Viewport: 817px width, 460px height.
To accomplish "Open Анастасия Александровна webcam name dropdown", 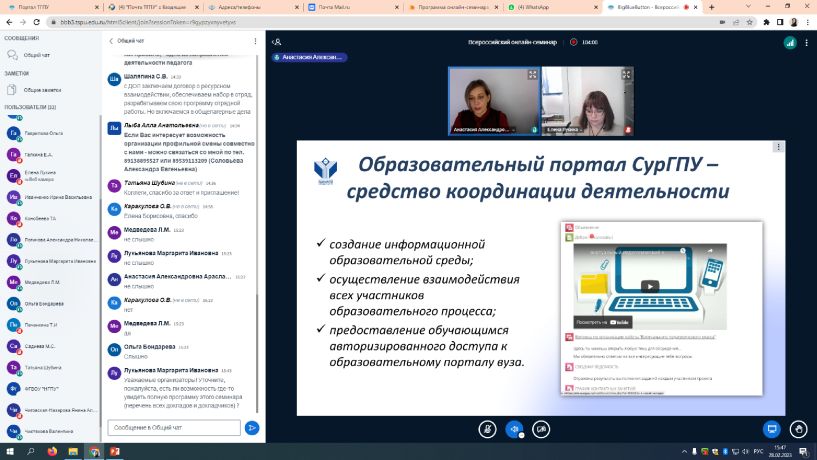I will tap(483, 130).
